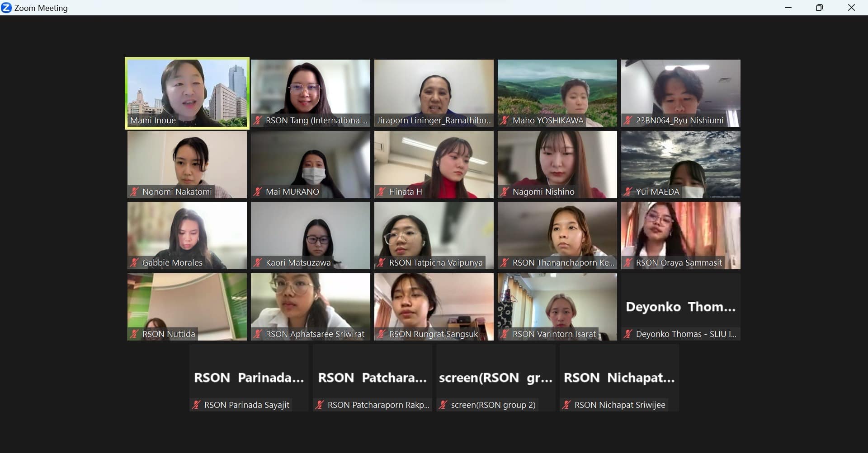Select screen(RSON gr... placeholder tile
The height and width of the screenshot is (453, 868).
[x=496, y=378]
